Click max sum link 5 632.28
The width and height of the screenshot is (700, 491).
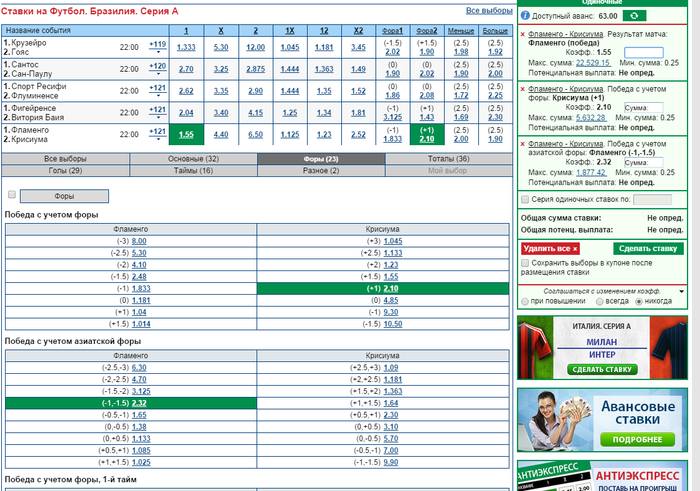[591, 118]
